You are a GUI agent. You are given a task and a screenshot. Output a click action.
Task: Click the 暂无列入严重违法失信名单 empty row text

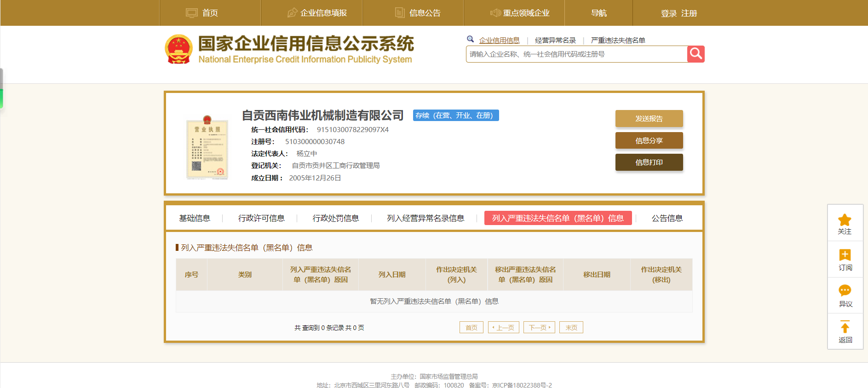pos(434,301)
